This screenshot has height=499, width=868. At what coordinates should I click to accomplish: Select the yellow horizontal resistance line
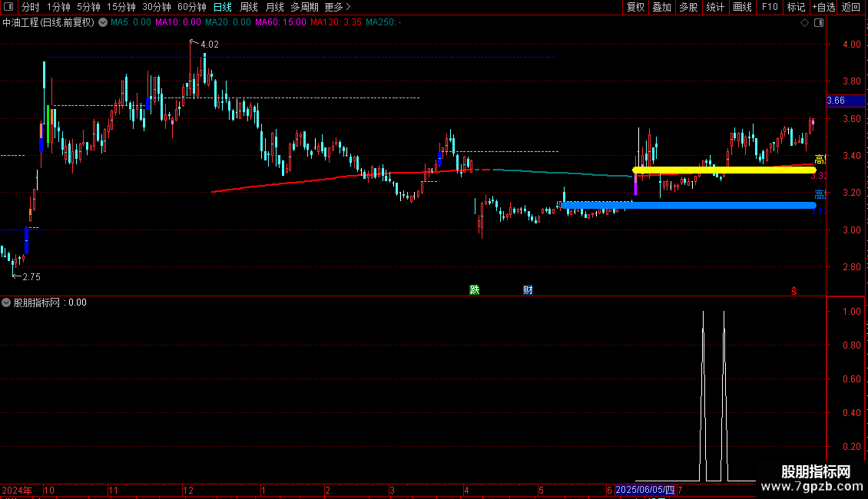coord(724,170)
